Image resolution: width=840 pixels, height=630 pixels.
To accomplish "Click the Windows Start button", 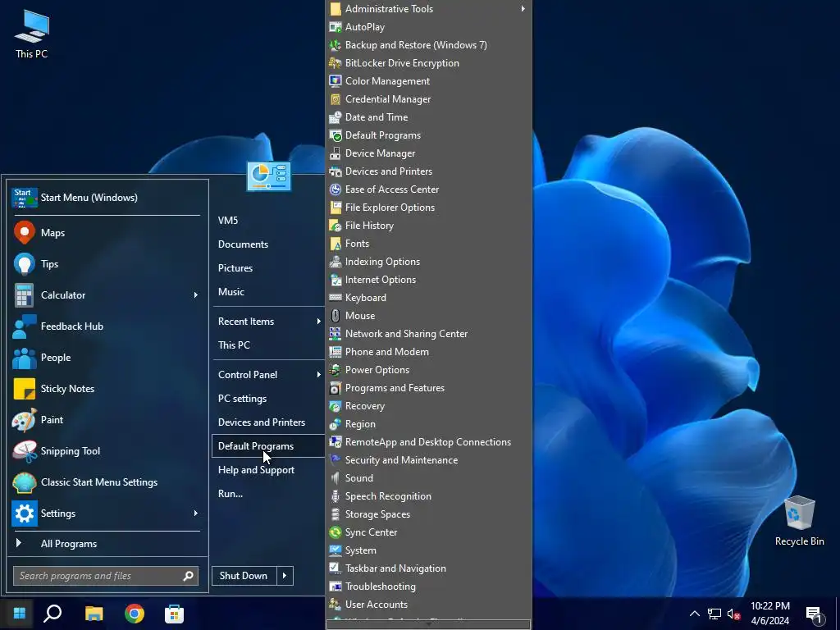I will tap(20, 614).
